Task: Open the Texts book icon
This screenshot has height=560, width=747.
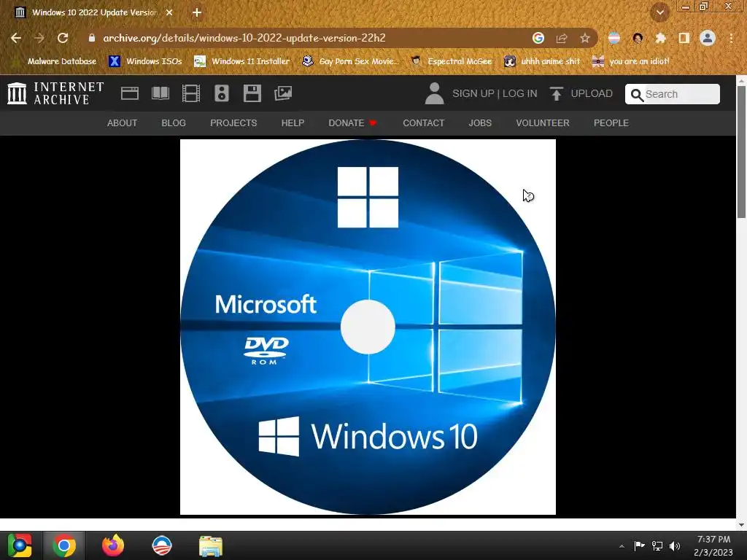Action: pyautogui.click(x=160, y=93)
